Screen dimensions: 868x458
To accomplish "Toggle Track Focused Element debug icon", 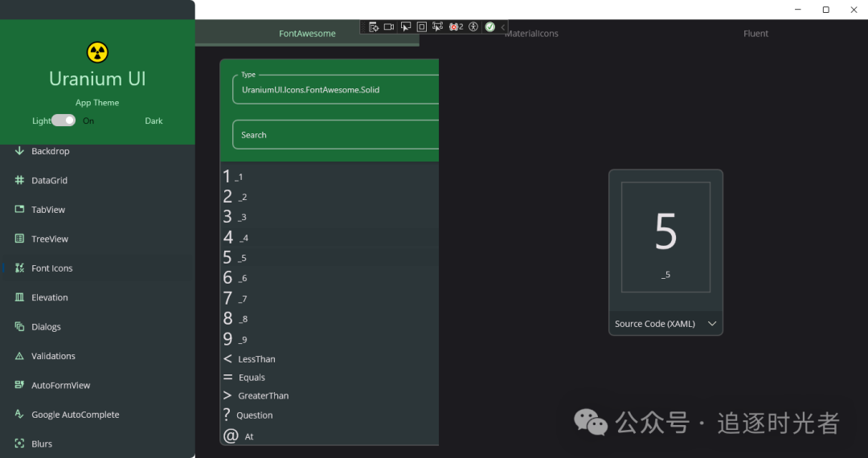I will (438, 27).
